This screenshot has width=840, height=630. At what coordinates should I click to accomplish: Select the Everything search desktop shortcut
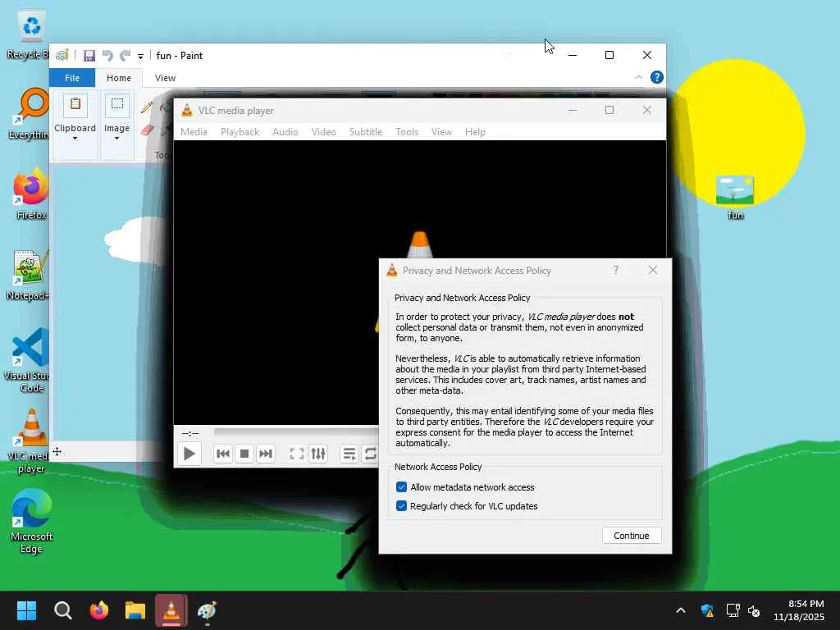coord(28,114)
